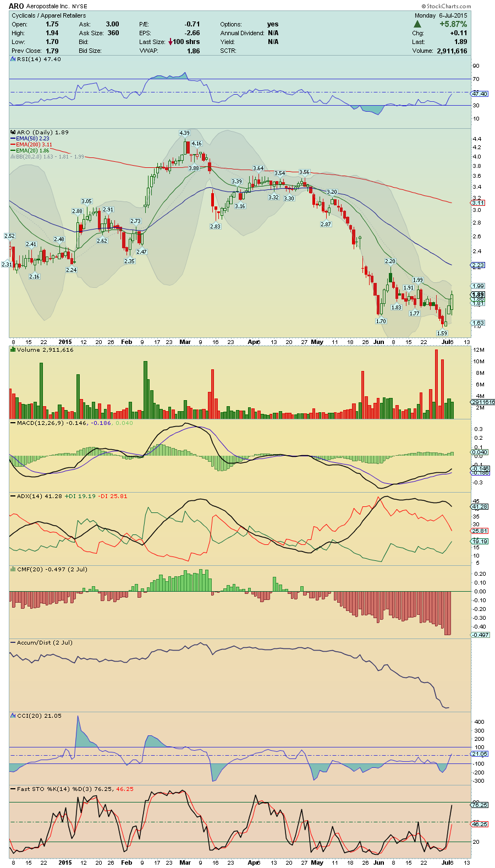
Task: Click the Ask Size value 360
Action: click(x=113, y=33)
